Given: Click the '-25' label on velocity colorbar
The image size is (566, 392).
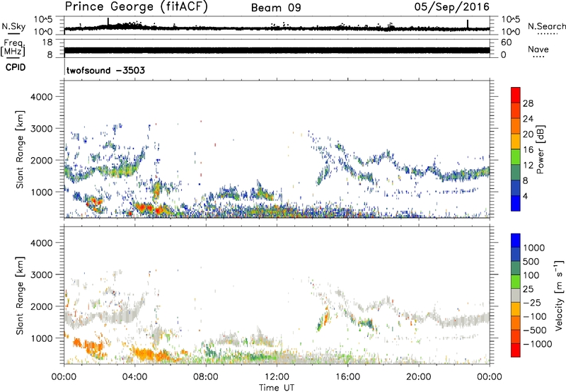Looking at the screenshot, I should [532, 302].
